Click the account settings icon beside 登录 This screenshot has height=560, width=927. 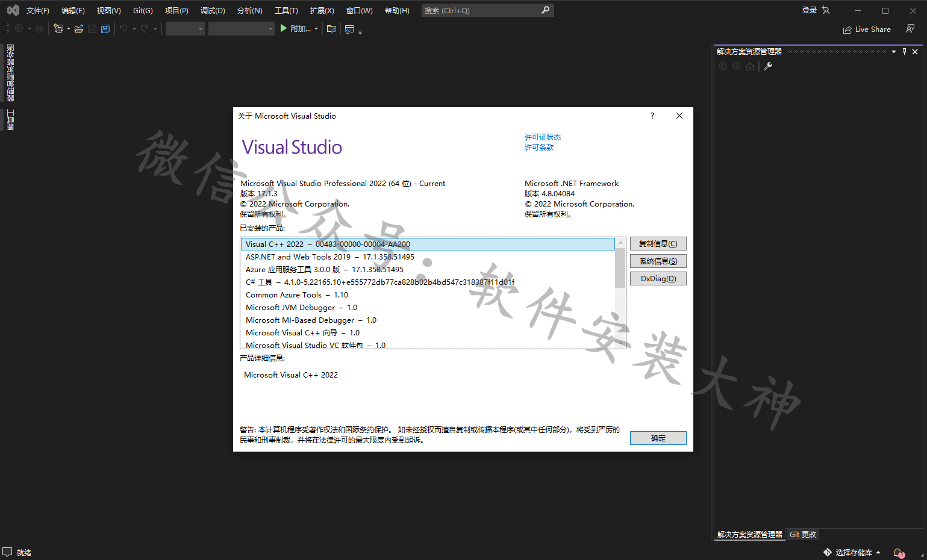pos(826,10)
